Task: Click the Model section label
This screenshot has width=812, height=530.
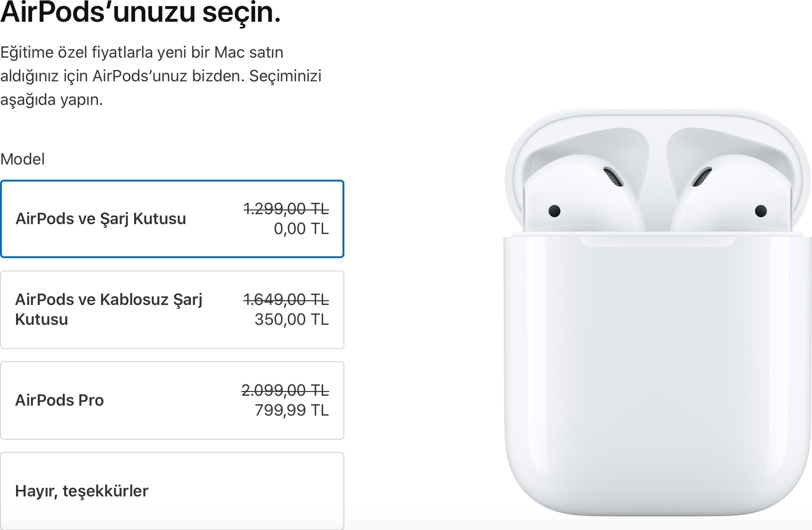Action: coord(23,159)
